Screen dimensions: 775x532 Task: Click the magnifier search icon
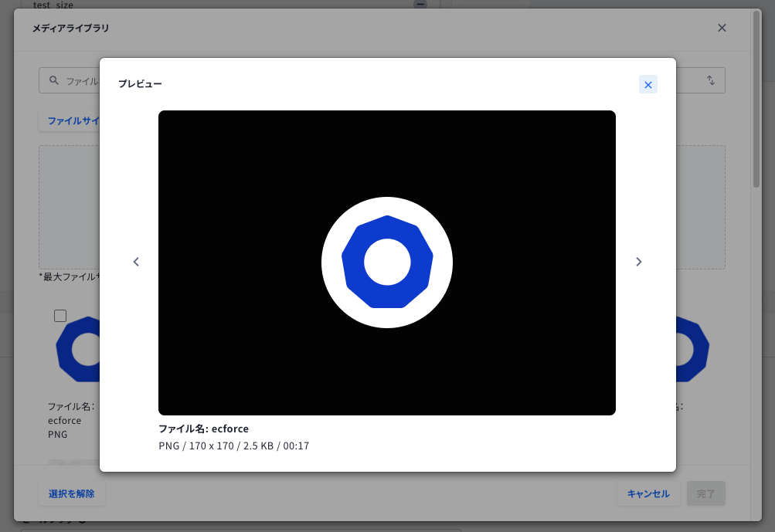[x=54, y=80]
